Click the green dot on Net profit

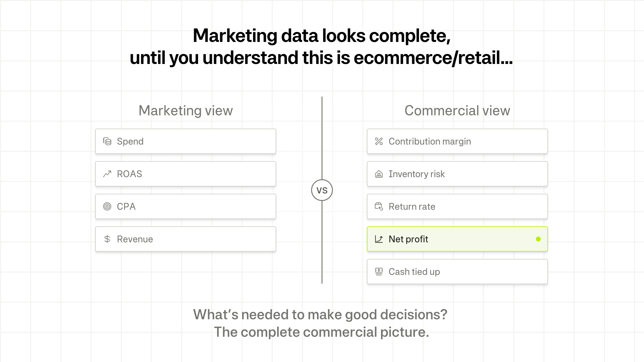[538, 239]
